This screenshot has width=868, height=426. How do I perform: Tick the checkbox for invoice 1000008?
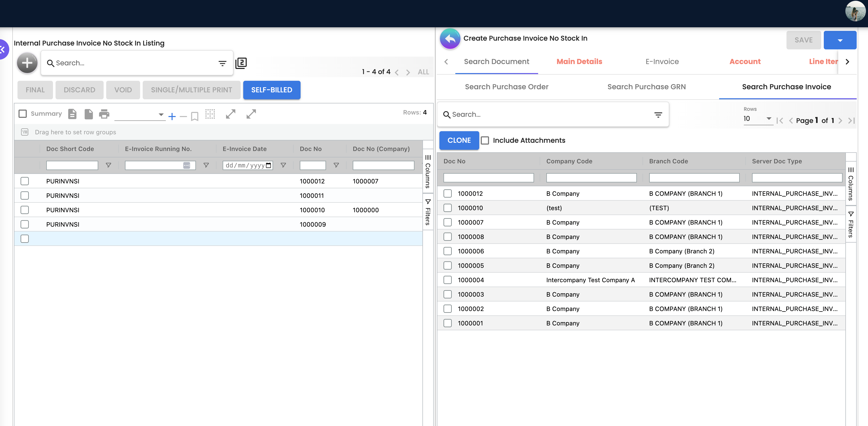click(x=447, y=237)
